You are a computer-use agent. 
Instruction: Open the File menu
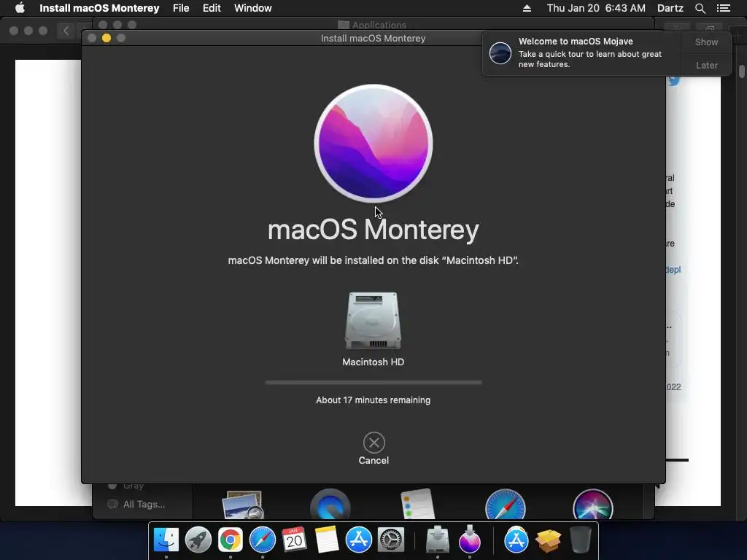[181, 8]
